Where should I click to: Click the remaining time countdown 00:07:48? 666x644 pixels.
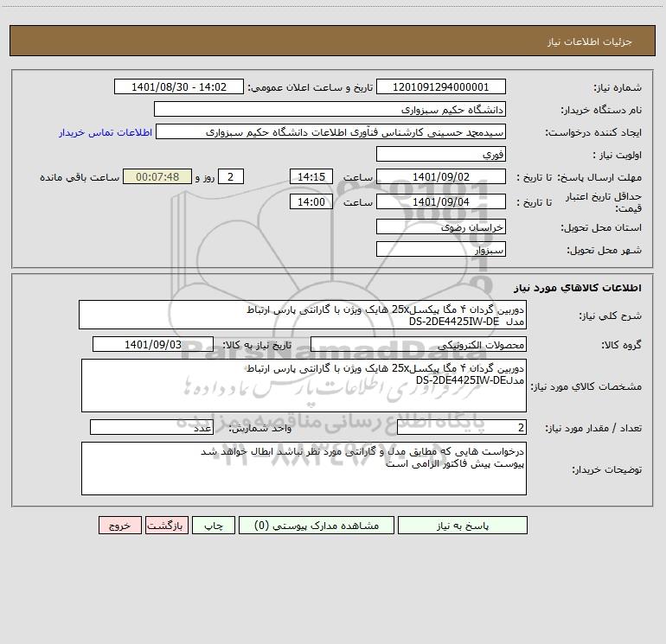[x=157, y=176]
